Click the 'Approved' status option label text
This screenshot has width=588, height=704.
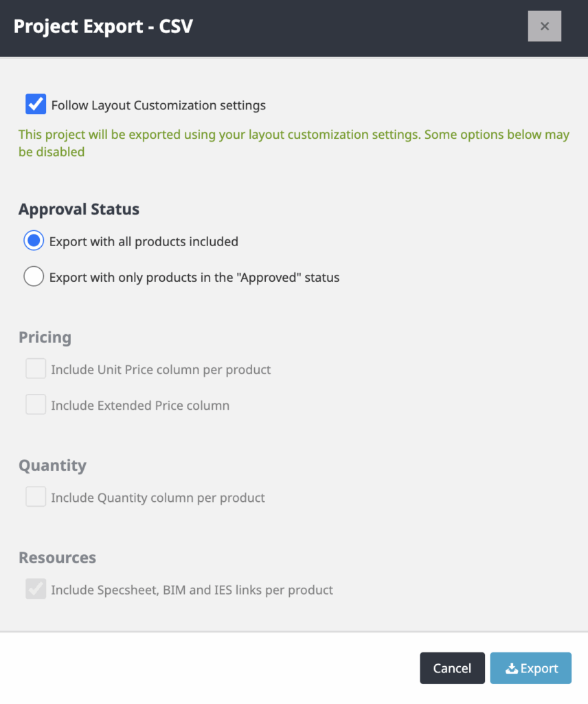[194, 278]
